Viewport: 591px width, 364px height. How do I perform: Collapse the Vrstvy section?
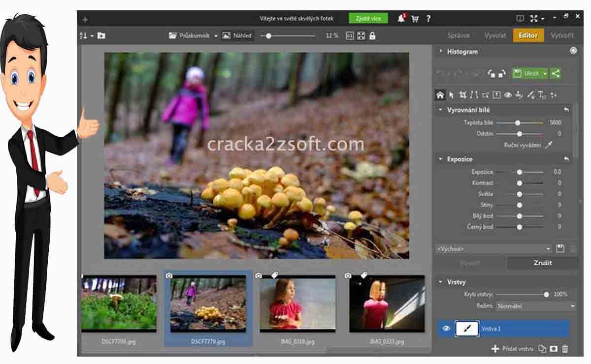click(440, 282)
